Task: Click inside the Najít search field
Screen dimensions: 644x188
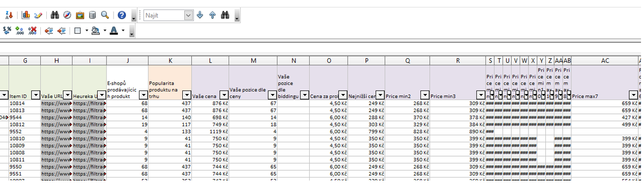Action: point(164,15)
